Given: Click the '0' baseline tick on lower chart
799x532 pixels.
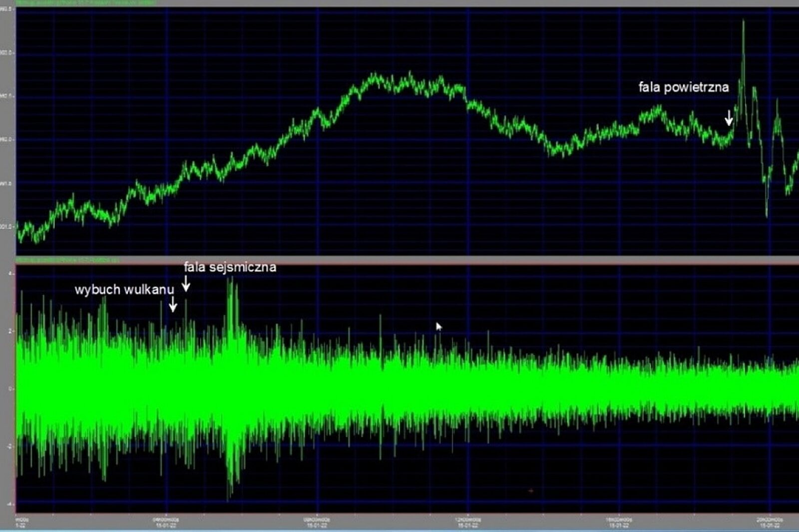Looking at the screenshot, I should pyautogui.click(x=10, y=388).
